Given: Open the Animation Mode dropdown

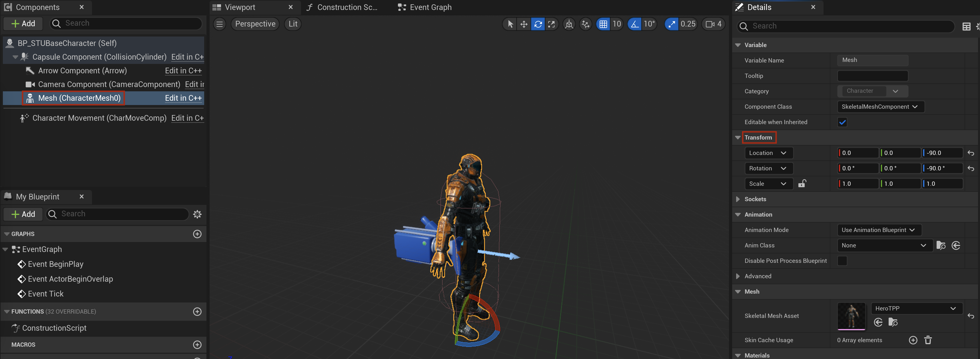Looking at the screenshot, I should 879,230.
